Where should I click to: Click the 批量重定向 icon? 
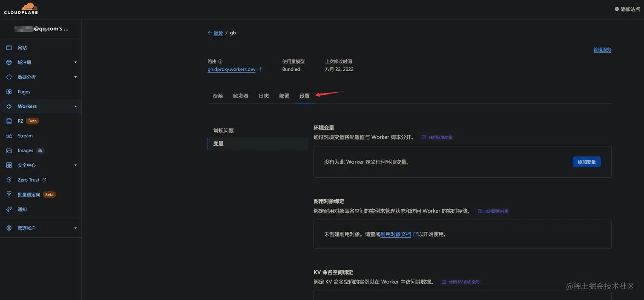click(9, 194)
